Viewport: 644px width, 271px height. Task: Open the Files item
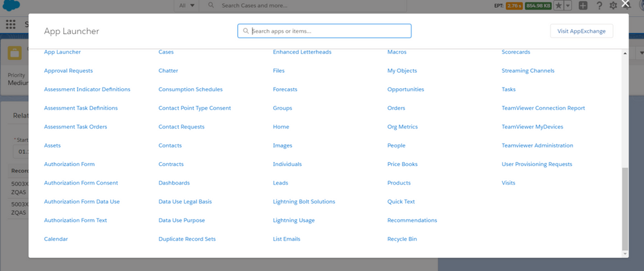click(x=279, y=71)
